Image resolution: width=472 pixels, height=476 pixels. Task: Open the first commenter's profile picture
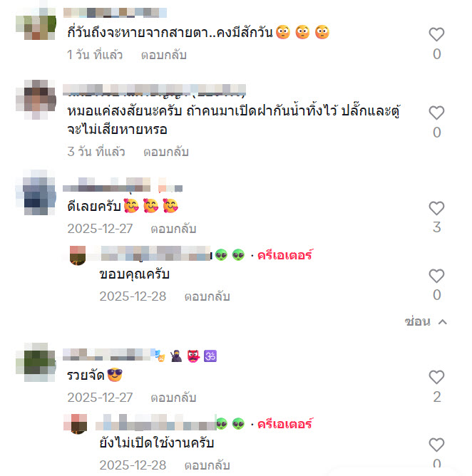[36, 24]
